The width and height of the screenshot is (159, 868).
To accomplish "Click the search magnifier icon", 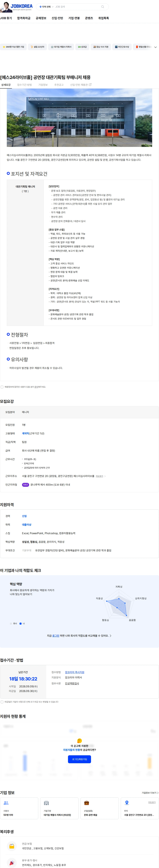I will click(x=103, y=7).
